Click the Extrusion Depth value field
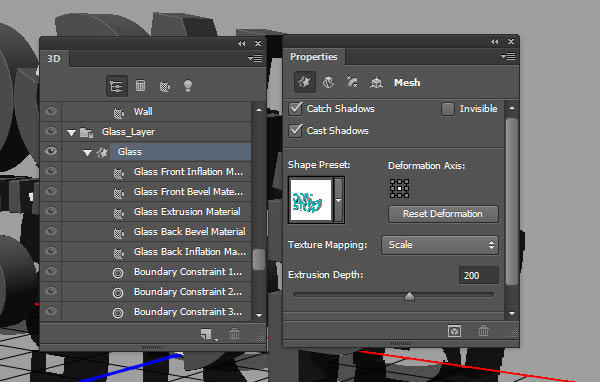Screen dimensions: 600x382 pyautogui.click(x=478, y=275)
